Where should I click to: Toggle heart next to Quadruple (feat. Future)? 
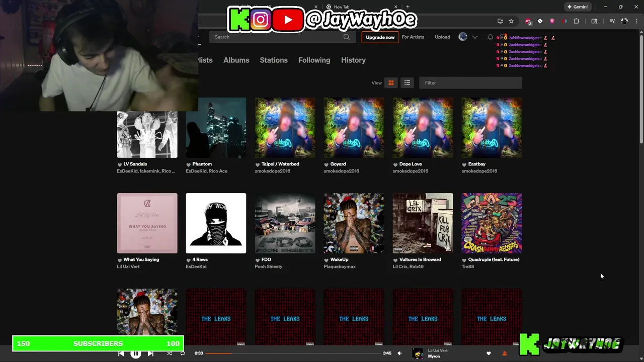pos(464,260)
